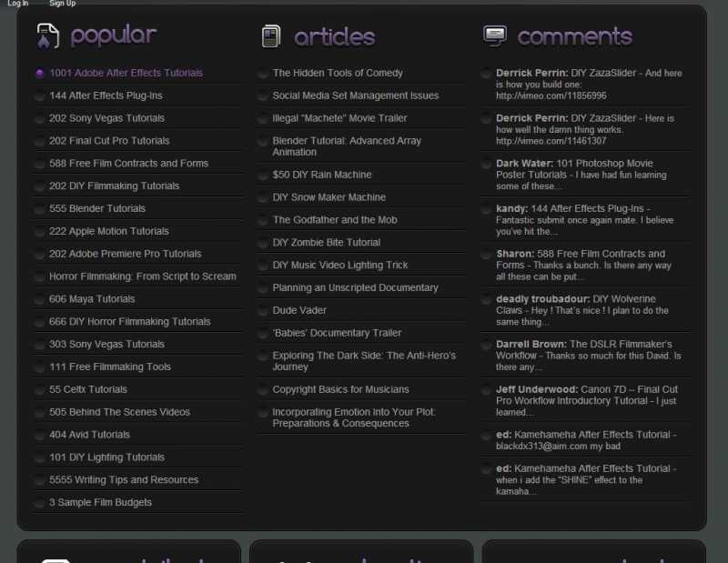Viewport: 728px width, 563px height.
Task: Open $50 DIY Rain Machine article
Action: pyautogui.click(x=322, y=175)
